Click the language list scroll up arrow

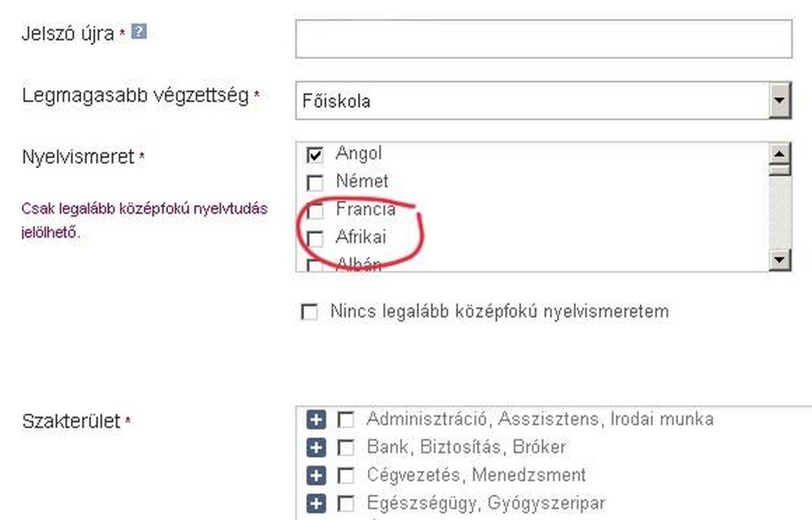pos(780,153)
